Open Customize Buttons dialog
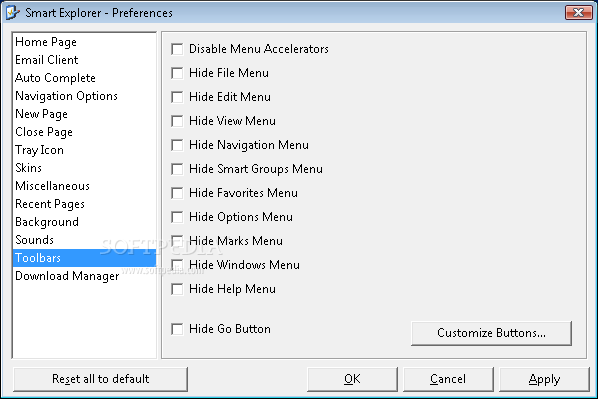 [x=491, y=333]
